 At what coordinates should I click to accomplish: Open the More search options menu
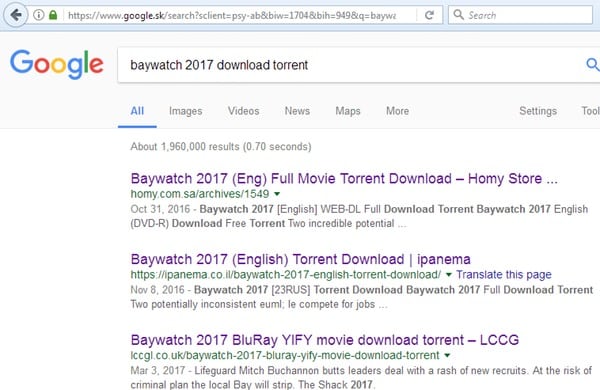coord(398,111)
